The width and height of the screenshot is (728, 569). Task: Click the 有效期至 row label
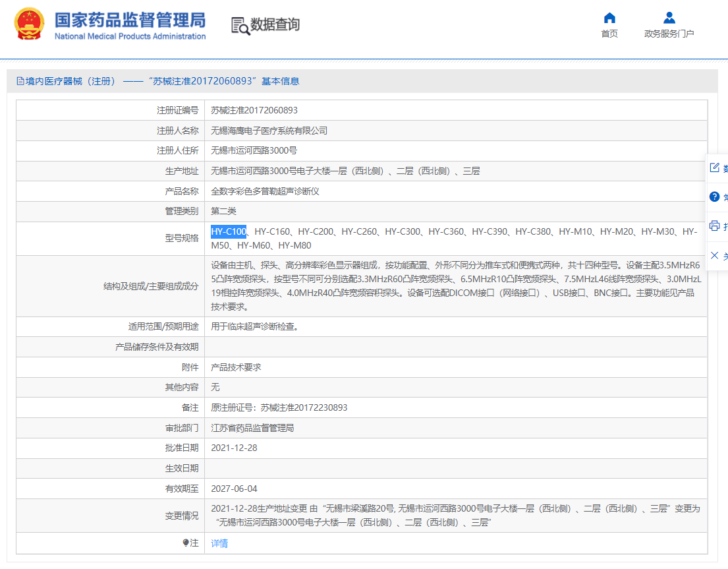[x=182, y=489]
